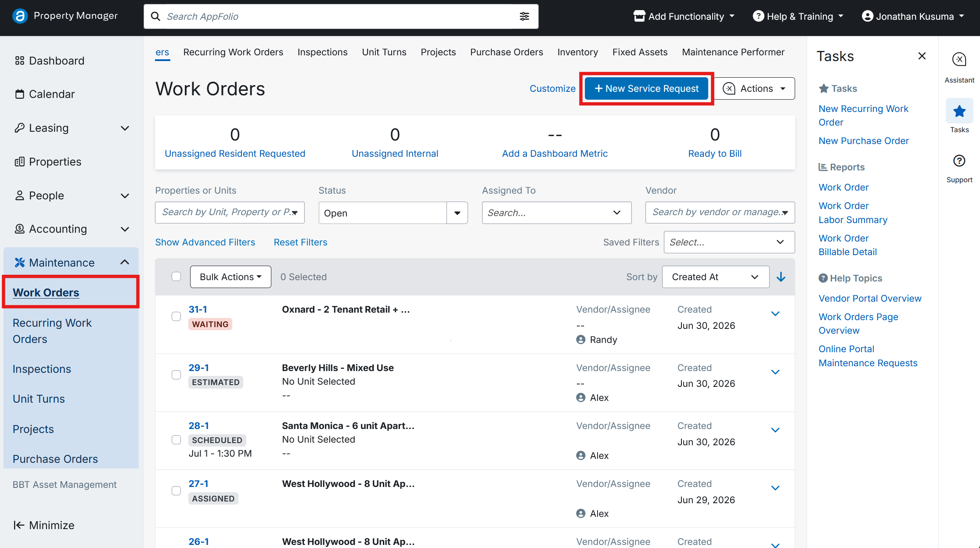The width and height of the screenshot is (980, 548).
Task: Open Calendar from the sidebar
Action: click(x=51, y=94)
